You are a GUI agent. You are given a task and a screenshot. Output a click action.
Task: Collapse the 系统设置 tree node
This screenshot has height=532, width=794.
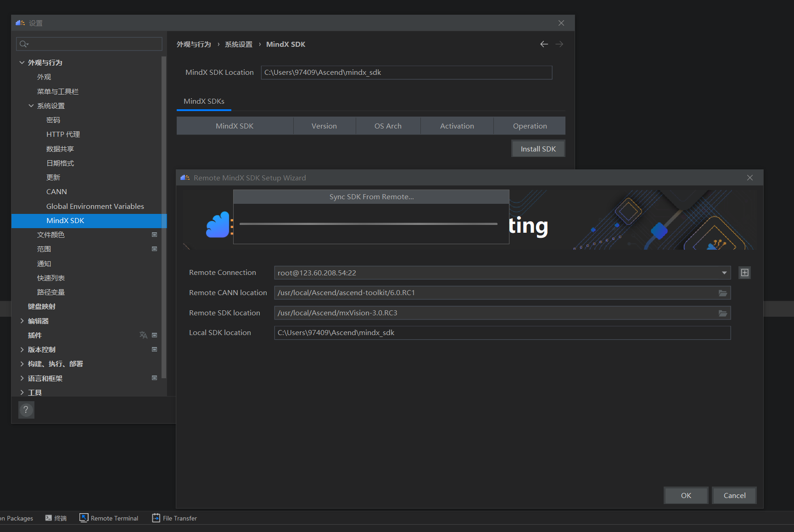[31, 106]
